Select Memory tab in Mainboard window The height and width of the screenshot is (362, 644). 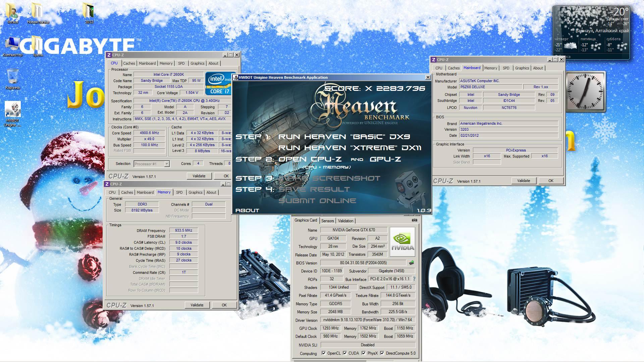pyautogui.click(x=491, y=68)
